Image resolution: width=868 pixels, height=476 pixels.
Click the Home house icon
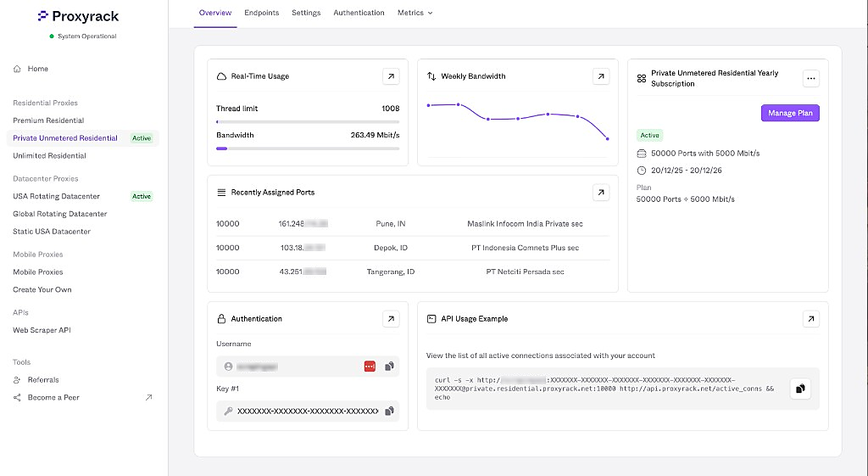pos(17,69)
